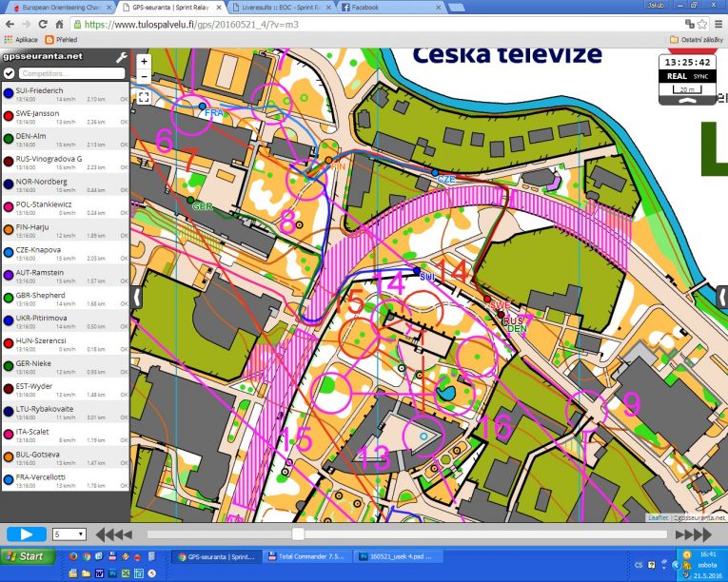Zoom out the map with minus button
This screenshot has height=582, width=728.
(x=144, y=76)
